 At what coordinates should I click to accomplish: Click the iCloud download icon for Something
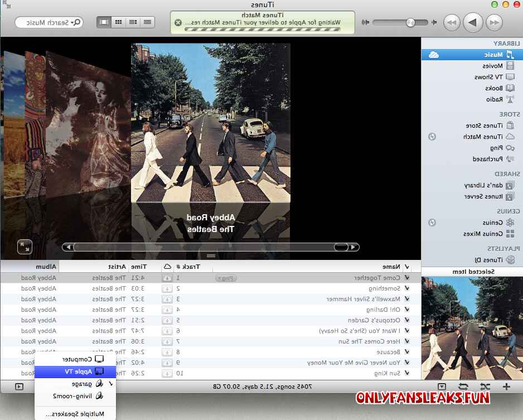point(167,288)
